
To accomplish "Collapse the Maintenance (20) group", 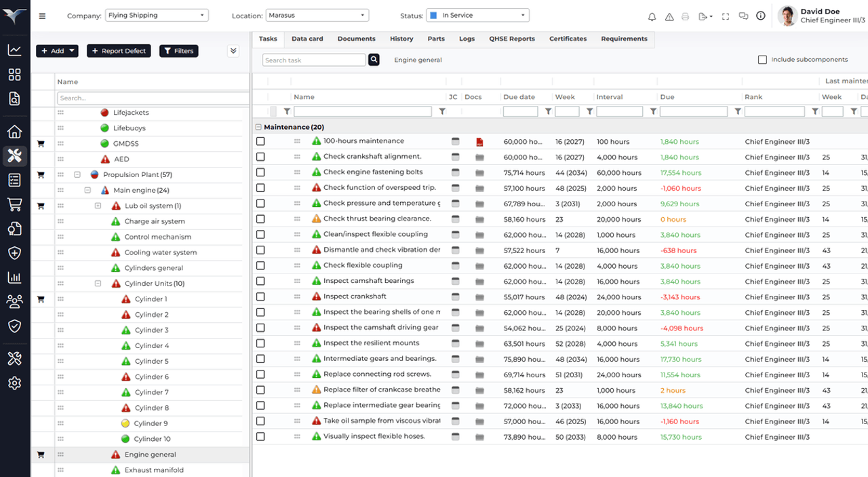I will (x=258, y=127).
